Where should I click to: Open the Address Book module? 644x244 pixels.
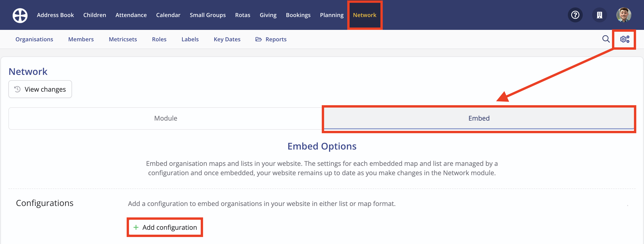(55, 15)
